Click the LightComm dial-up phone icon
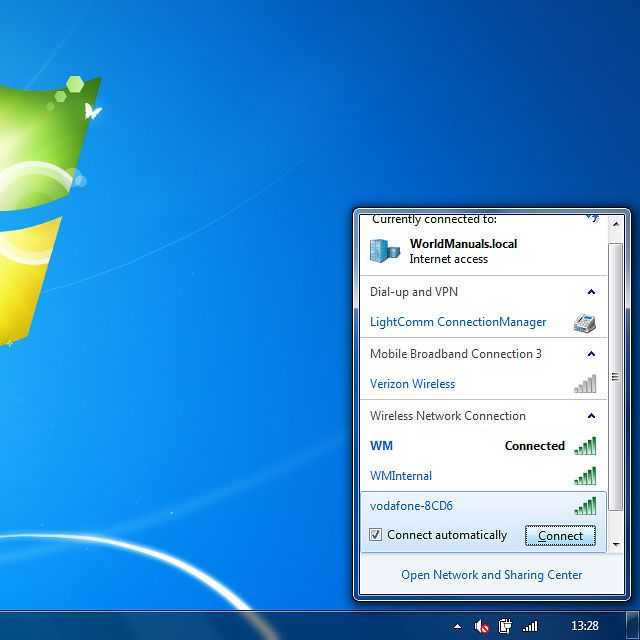Viewport: 640px width, 640px height. point(585,322)
